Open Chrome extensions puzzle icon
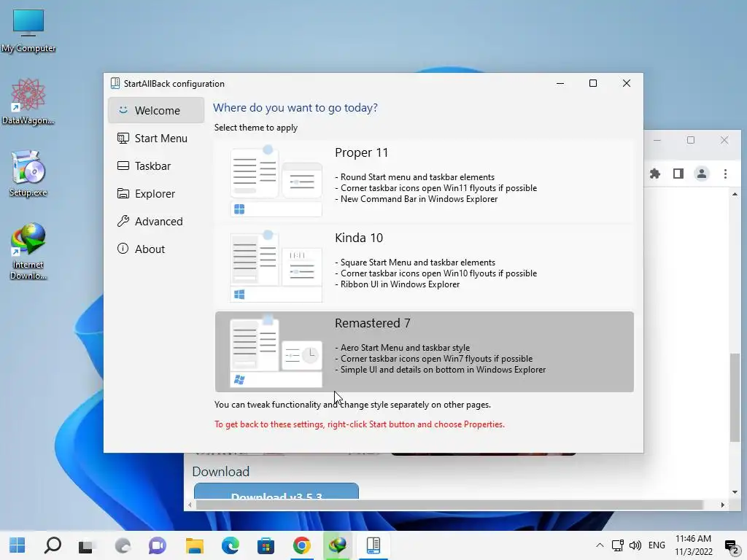The height and width of the screenshot is (560, 747). 655,174
